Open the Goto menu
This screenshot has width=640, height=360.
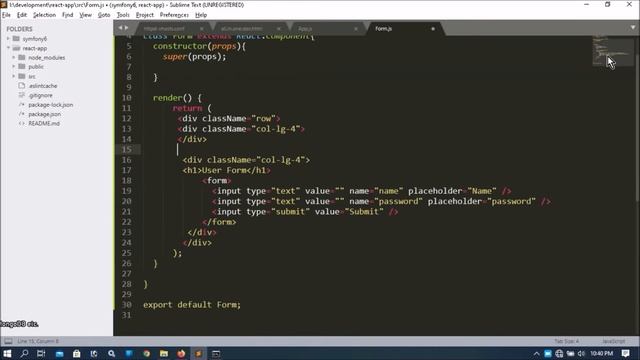(104, 15)
